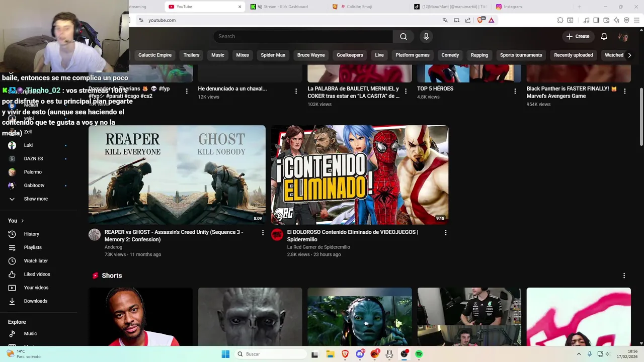
Task: Open the Spotify taskbar icon
Action: point(419,354)
